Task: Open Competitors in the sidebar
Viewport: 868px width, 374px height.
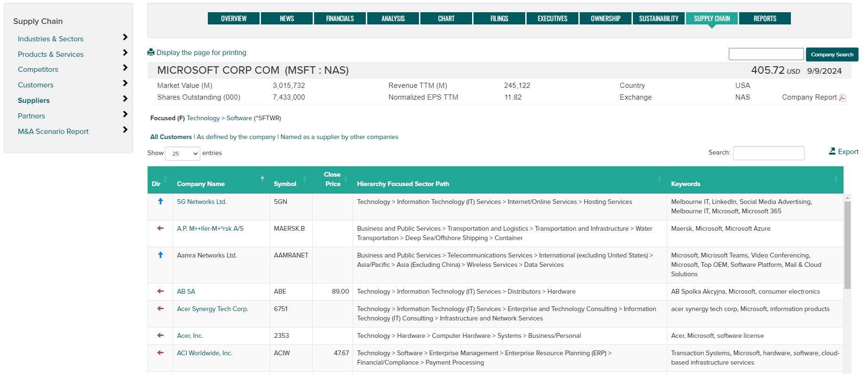Action: coord(38,70)
